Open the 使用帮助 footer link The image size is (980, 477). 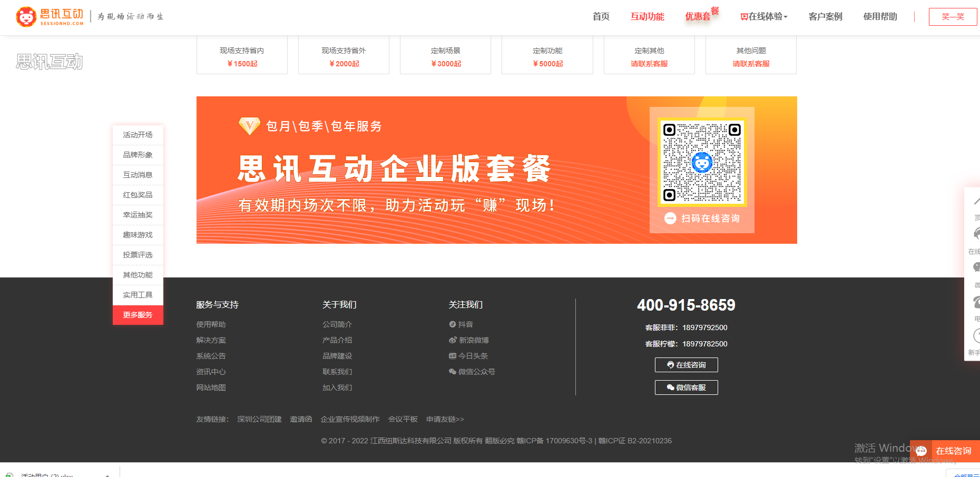pyautogui.click(x=211, y=324)
